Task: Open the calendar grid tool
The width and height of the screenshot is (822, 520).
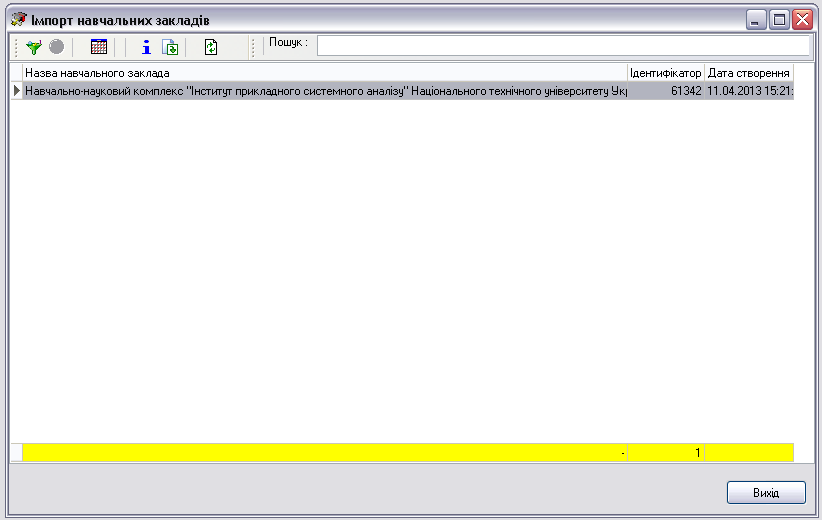Action: [99, 47]
